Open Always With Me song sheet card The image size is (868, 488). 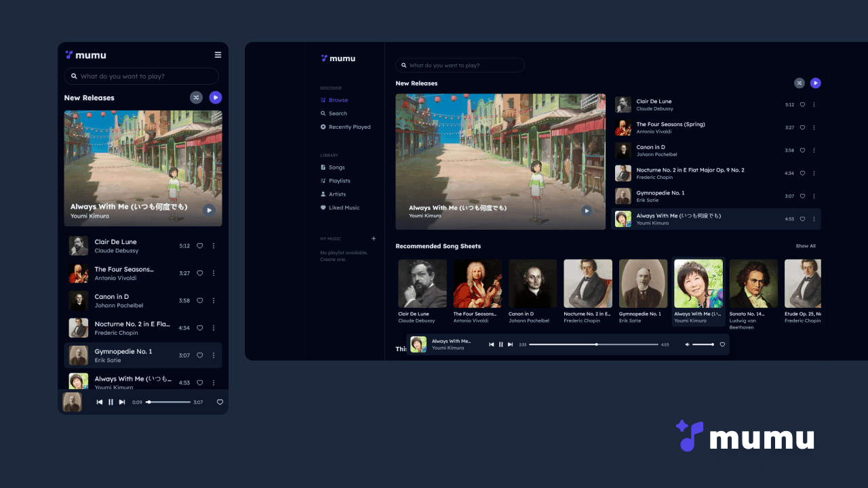coord(698,291)
